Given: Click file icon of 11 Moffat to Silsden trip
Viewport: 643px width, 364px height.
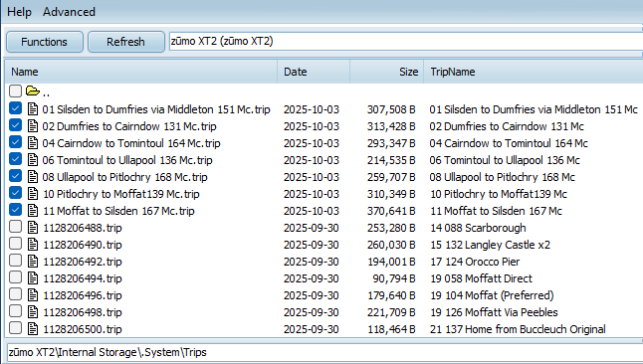Looking at the screenshot, I should [x=33, y=210].
